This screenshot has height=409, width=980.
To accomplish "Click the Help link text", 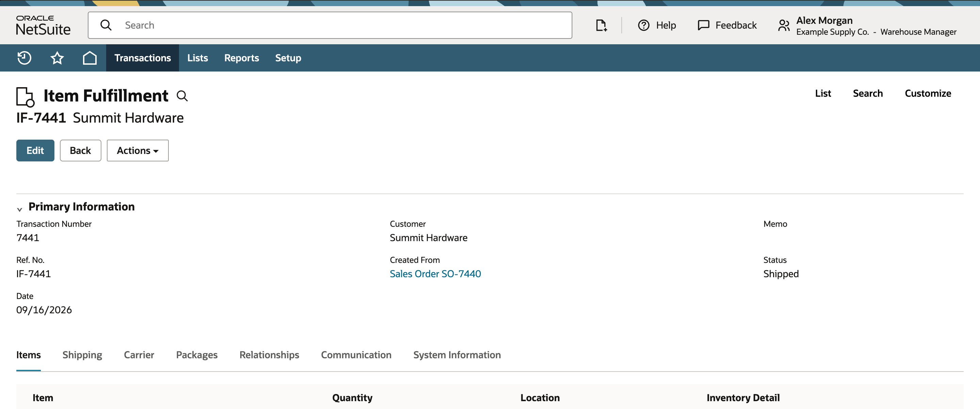I will 666,25.
